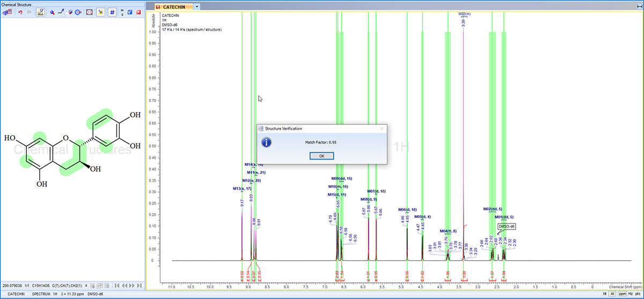
Task: Click the first toolbar icon in Chemical Structure panel
Action: coord(8,12)
